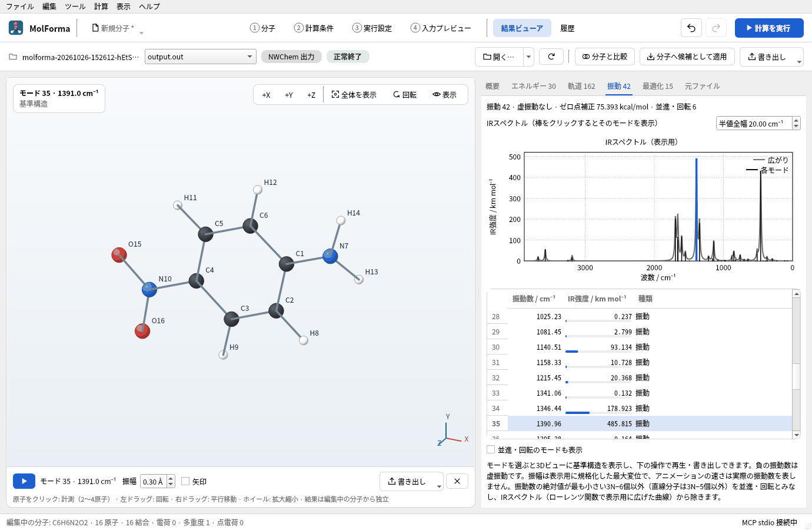Open the 表示 display options

coord(445,95)
